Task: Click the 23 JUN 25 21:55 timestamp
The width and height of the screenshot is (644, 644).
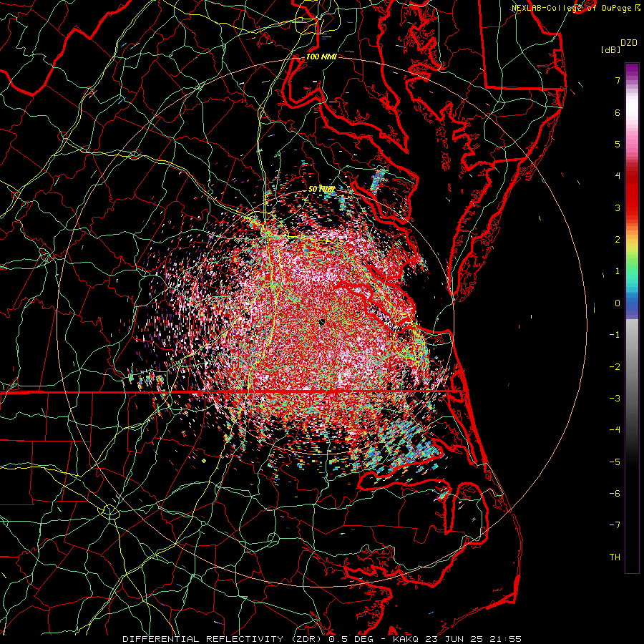Action: 472,639
